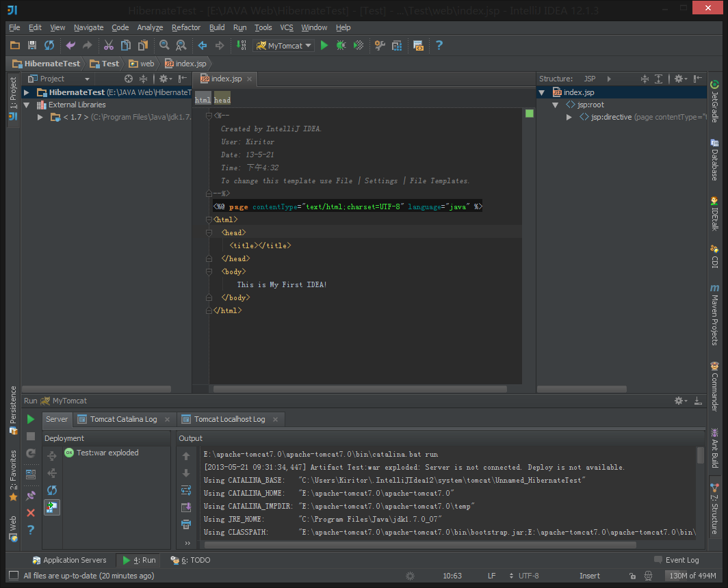Change file encoding UTF-8 in status bar
This screenshot has width=728, height=588.
point(528,576)
